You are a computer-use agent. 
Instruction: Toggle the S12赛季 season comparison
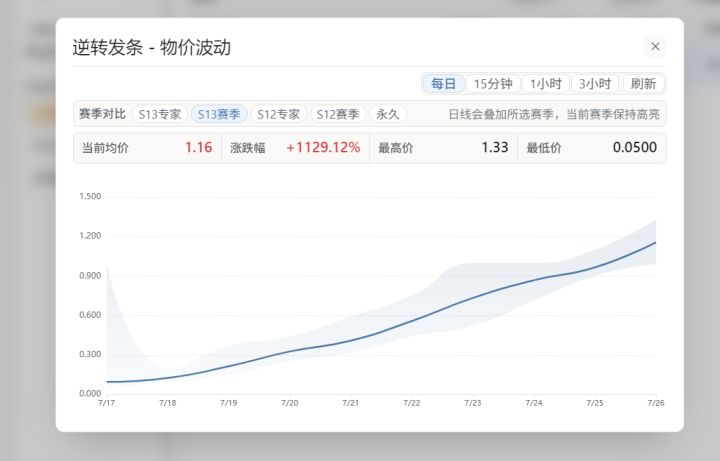coord(338,114)
